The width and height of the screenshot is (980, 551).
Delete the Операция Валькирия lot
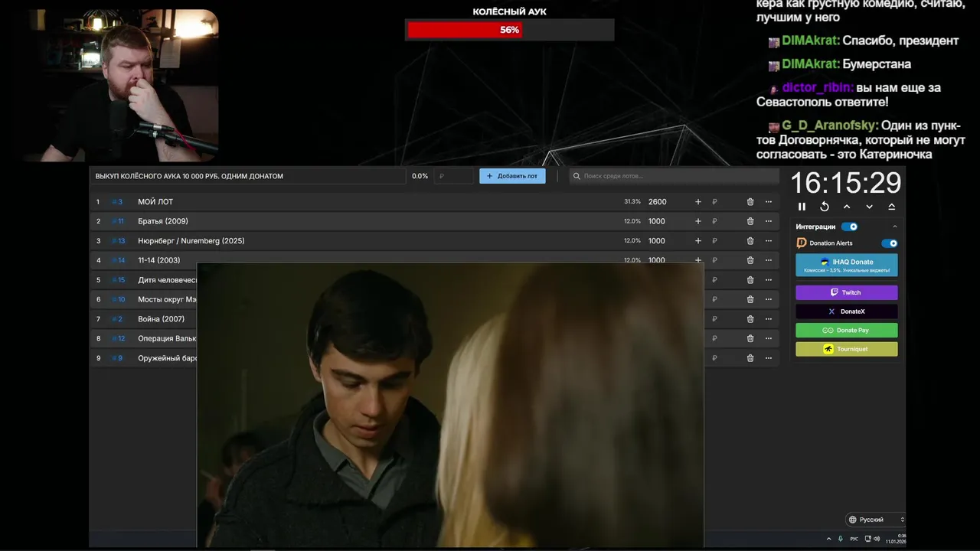tap(750, 338)
